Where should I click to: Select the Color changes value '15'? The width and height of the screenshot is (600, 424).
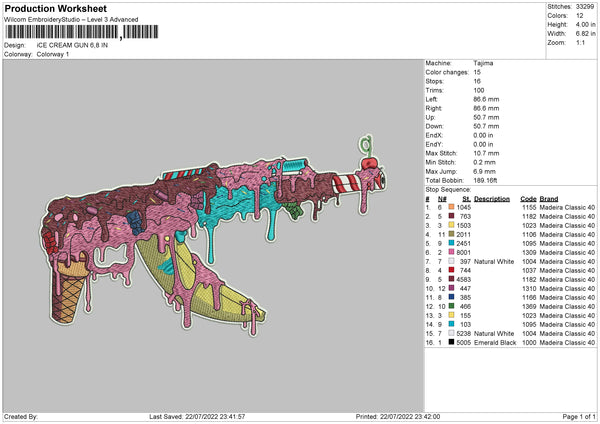point(477,72)
